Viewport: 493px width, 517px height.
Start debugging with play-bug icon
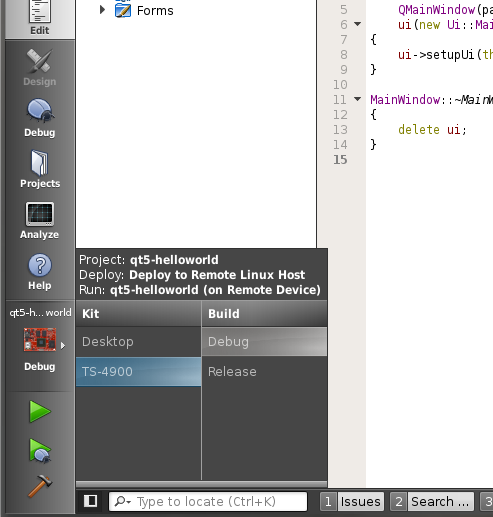point(40,451)
